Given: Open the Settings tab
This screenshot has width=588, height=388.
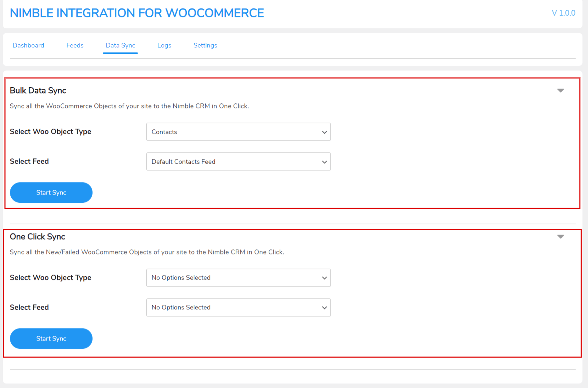Looking at the screenshot, I should coord(205,45).
